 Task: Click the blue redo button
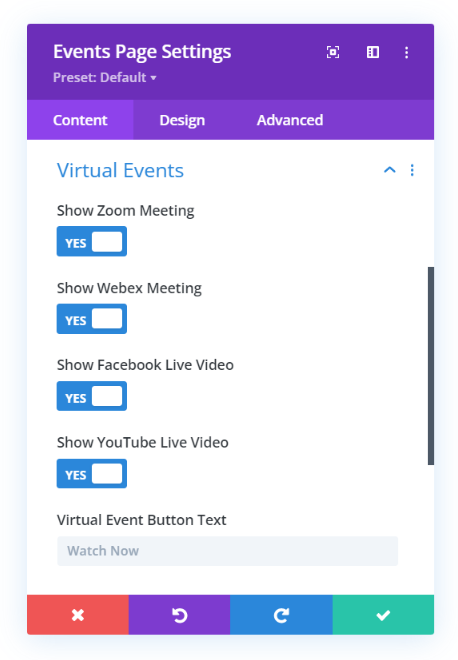pos(281,615)
